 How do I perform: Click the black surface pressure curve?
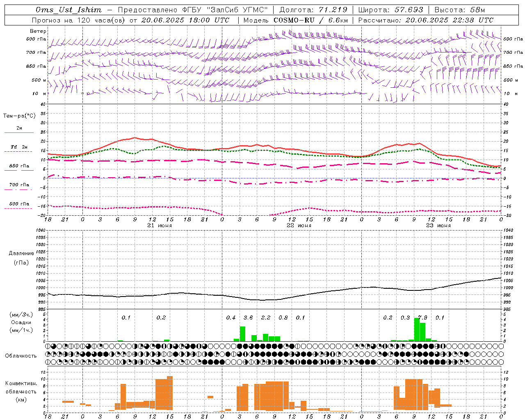[274, 299]
